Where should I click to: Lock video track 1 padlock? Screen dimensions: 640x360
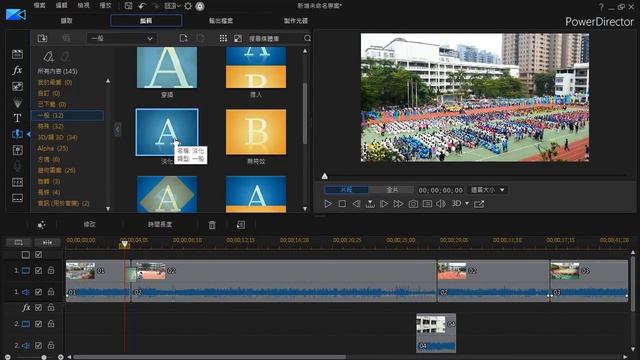[51, 270]
